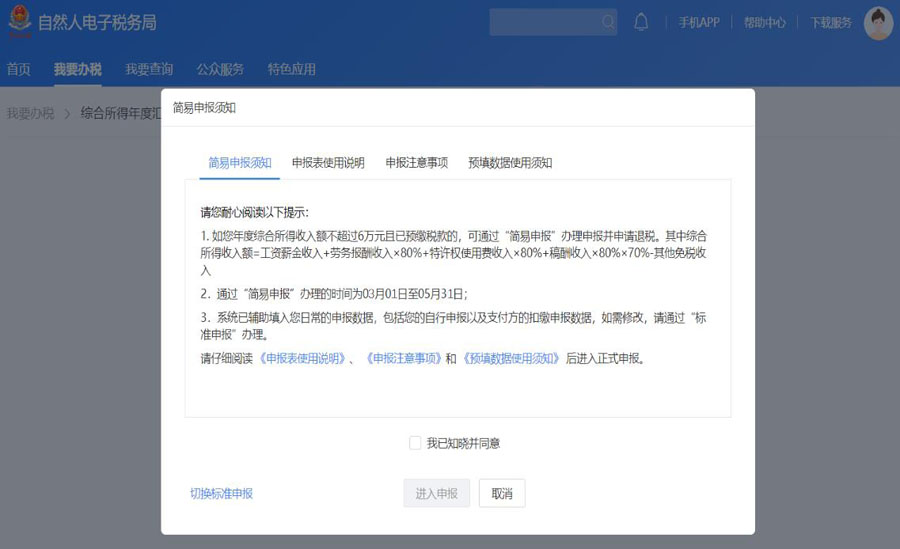
Task: Click the tax bureau emblem logo
Action: (19, 23)
